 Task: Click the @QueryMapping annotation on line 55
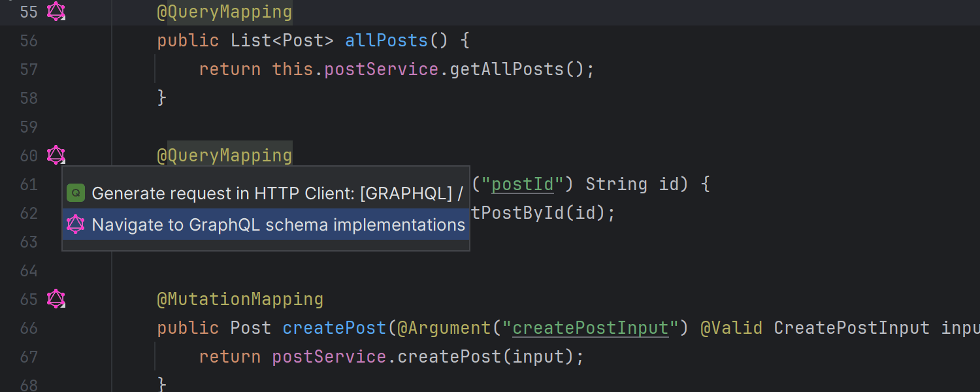pos(224,12)
